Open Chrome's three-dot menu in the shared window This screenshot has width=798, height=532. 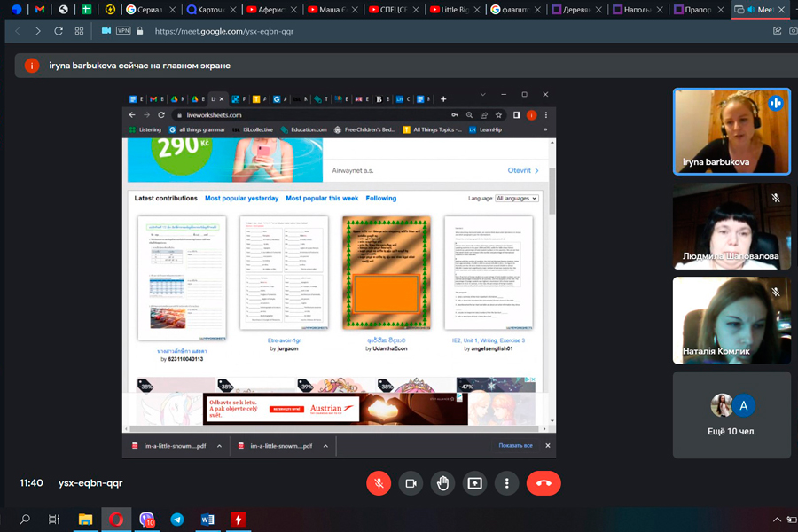pos(546,115)
